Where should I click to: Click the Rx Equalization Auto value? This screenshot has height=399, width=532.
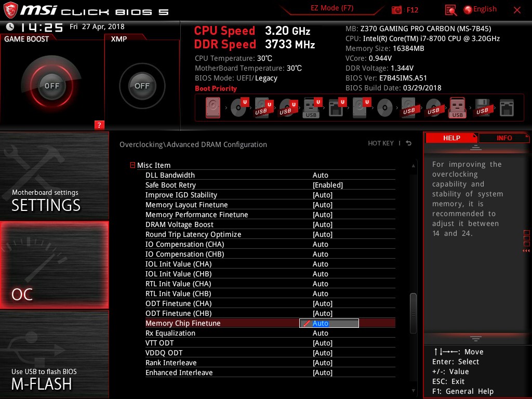point(320,333)
